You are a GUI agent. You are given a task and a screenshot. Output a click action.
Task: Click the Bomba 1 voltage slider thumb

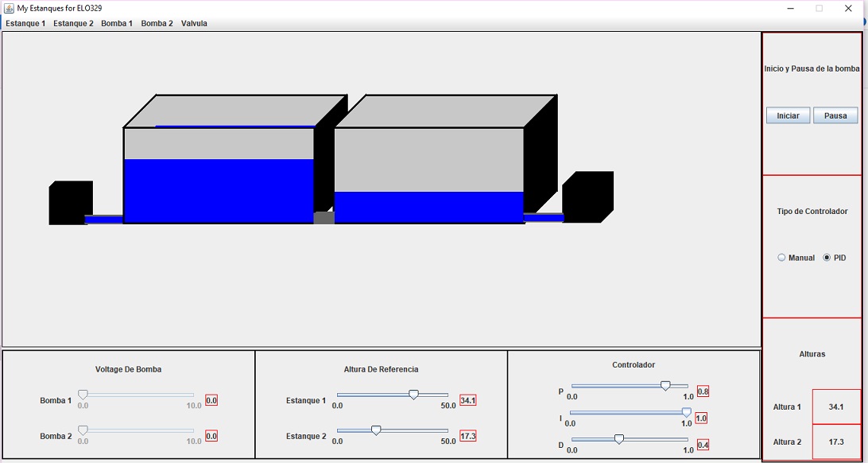coord(83,395)
